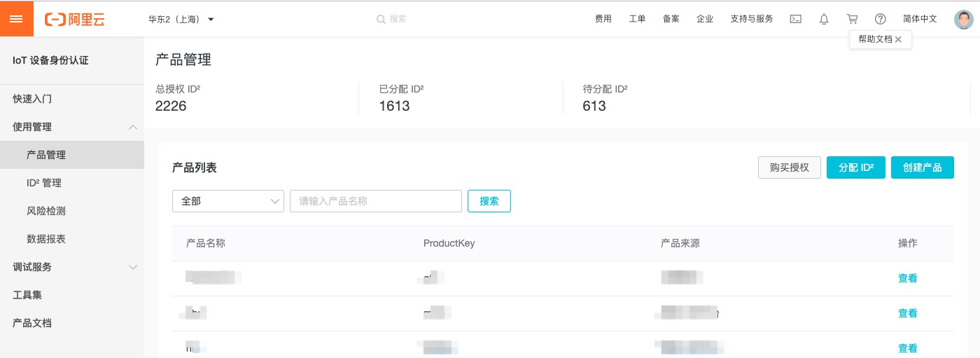Open the shopping cart icon
This screenshot has height=358, width=980.
pyautogui.click(x=852, y=20)
